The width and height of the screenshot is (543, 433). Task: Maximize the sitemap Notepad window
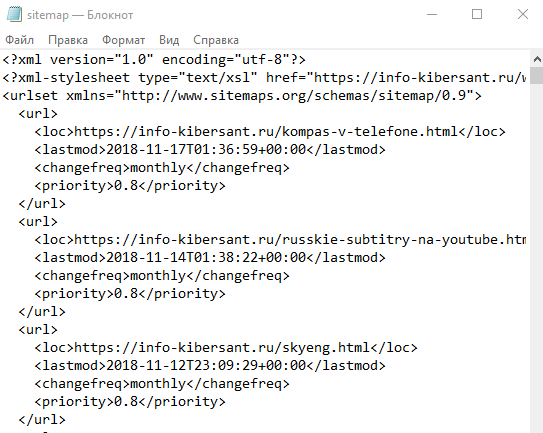coord(477,15)
